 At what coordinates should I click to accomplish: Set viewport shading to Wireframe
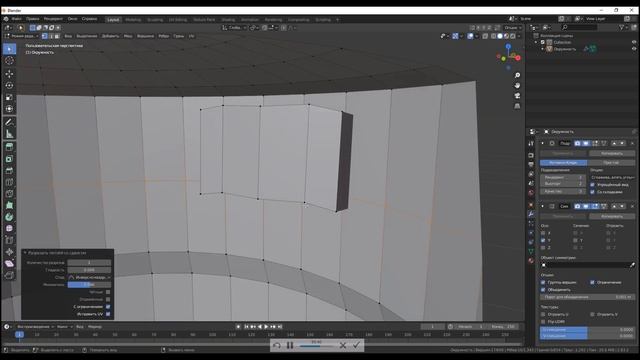click(493, 36)
